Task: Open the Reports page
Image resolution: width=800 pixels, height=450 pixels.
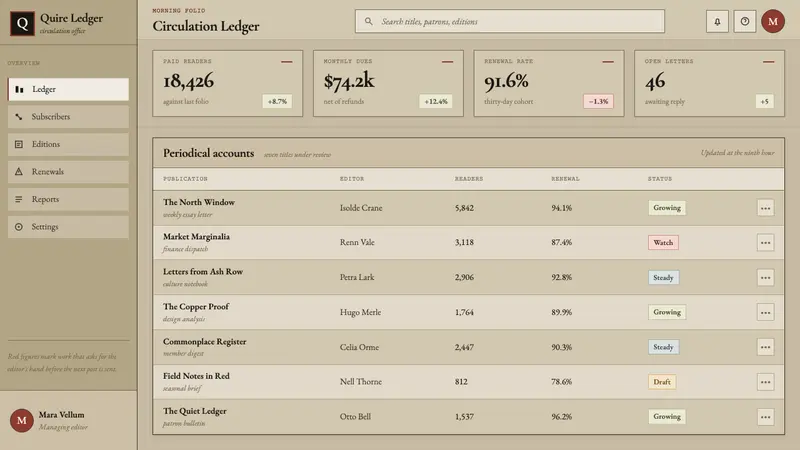Action: (68, 199)
